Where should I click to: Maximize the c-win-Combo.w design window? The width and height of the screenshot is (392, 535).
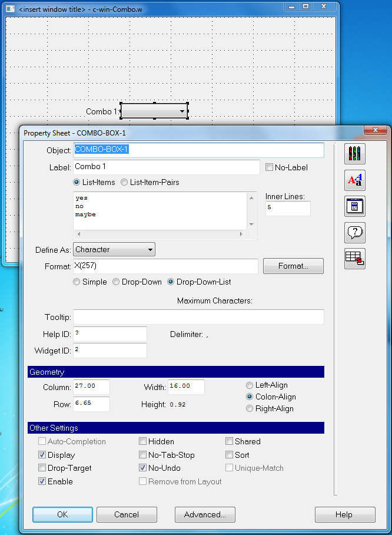tap(305, 6)
